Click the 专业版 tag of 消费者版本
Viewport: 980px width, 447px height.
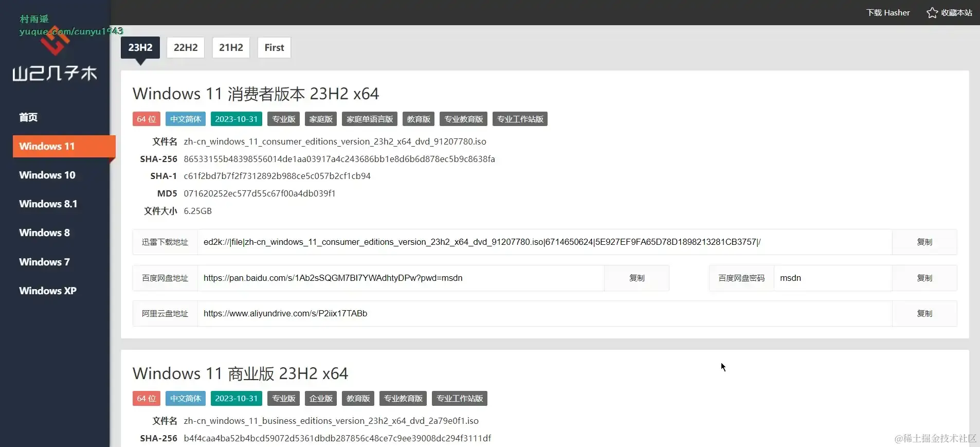click(284, 119)
